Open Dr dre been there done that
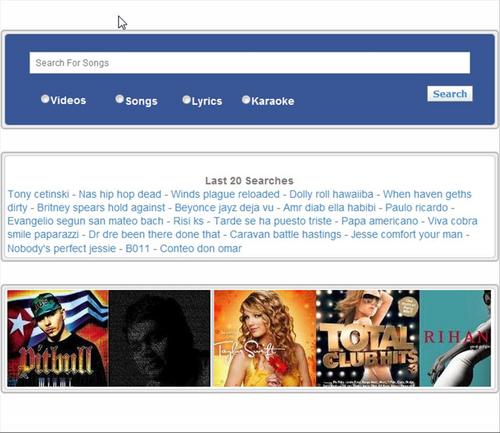500x433 pixels. [154, 234]
